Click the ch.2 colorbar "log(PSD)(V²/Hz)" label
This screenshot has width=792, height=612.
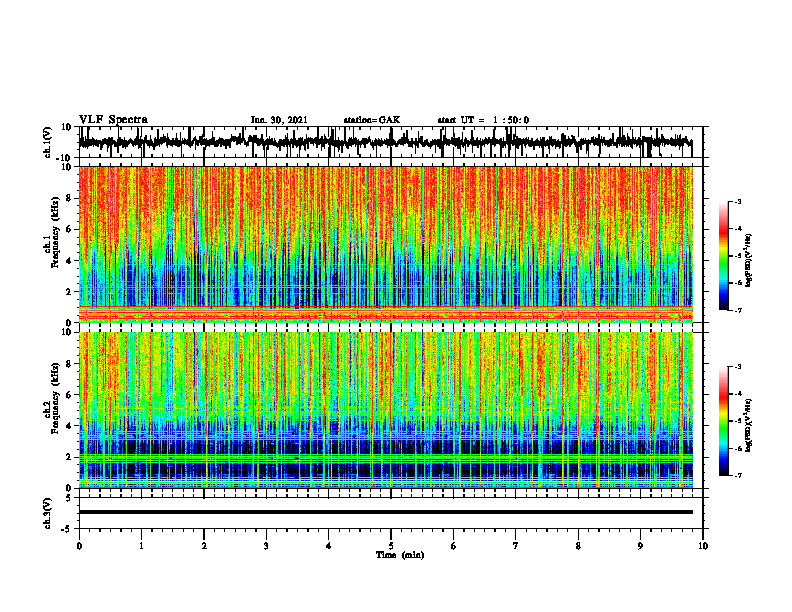point(749,425)
